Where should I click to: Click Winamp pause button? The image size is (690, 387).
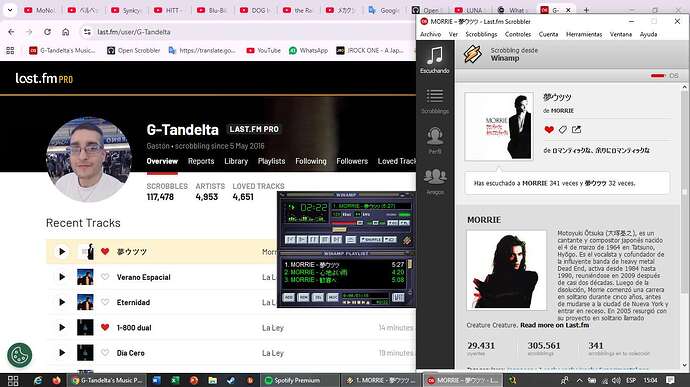(313, 240)
